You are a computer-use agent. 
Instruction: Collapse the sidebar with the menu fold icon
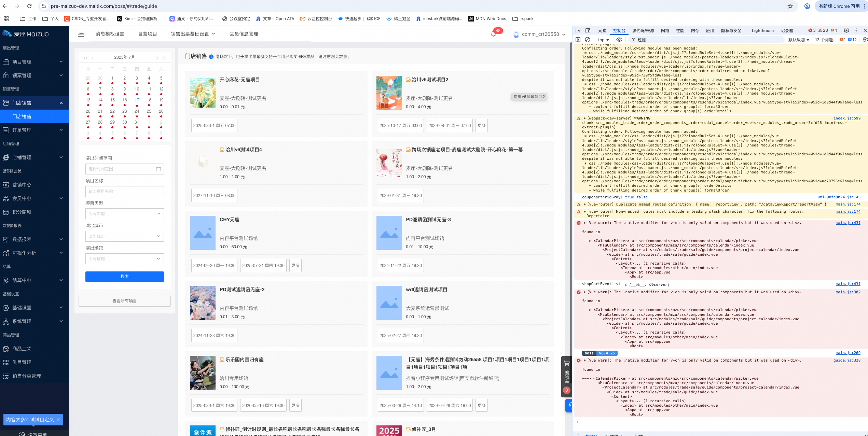(x=81, y=34)
